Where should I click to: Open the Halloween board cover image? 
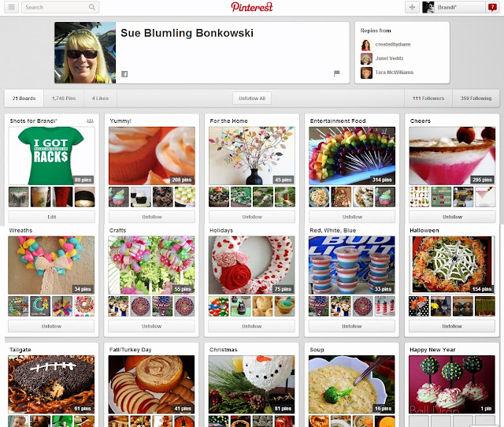452,265
